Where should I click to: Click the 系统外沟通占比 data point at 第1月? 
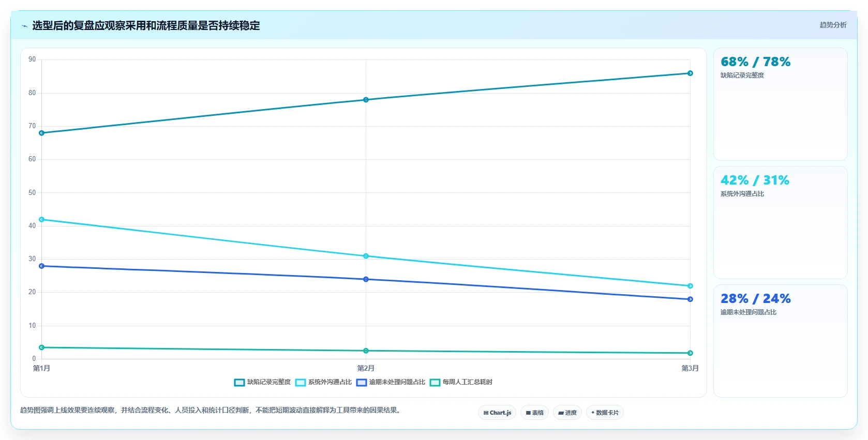pyautogui.click(x=42, y=220)
